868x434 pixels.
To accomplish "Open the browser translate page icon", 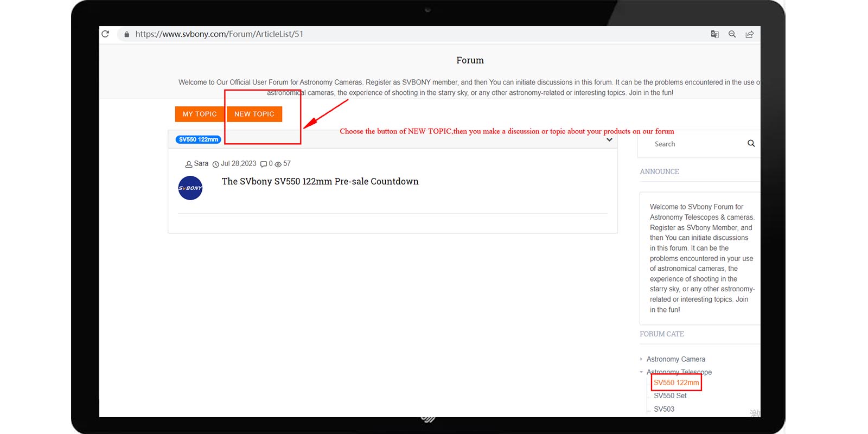I will pos(714,34).
